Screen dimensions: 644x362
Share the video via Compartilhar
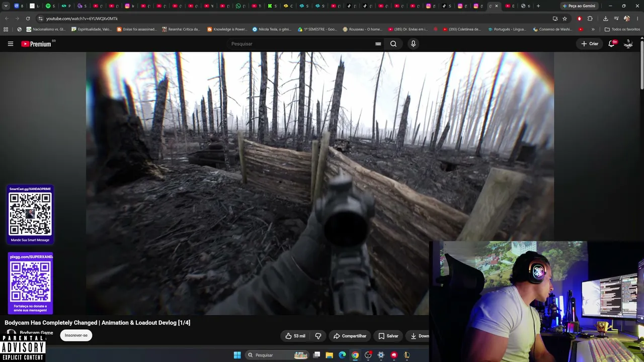[350, 336]
